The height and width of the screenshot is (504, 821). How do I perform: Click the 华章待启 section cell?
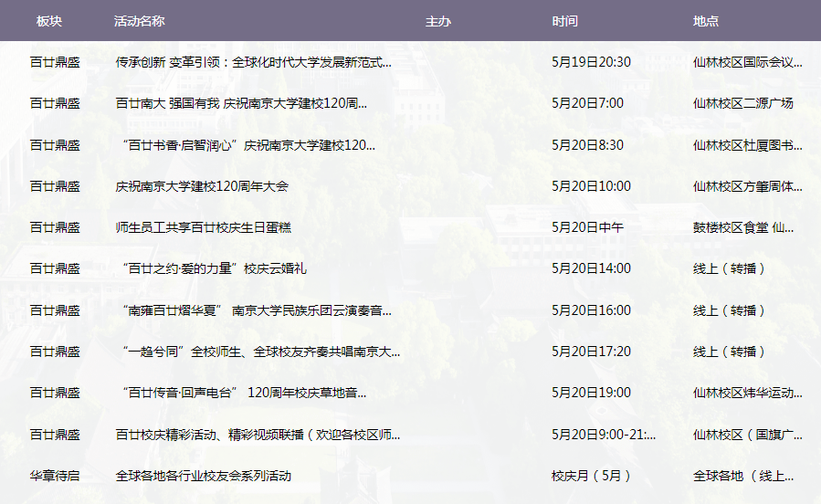(x=55, y=476)
